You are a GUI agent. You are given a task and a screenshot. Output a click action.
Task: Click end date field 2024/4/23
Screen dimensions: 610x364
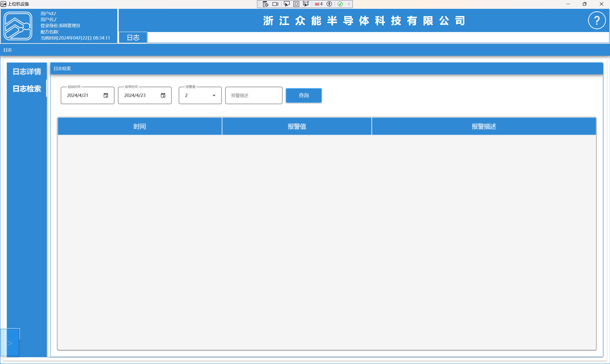tap(145, 96)
